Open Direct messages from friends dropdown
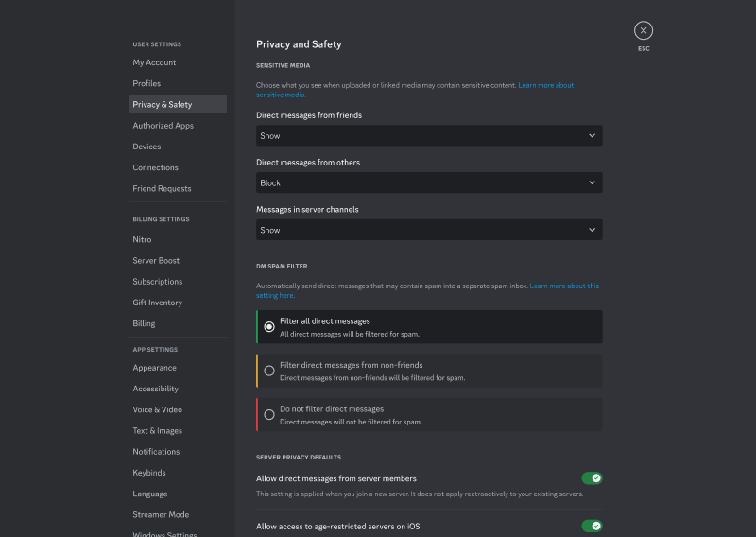The width and height of the screenshot is (756, 537). tap(428, 136)
